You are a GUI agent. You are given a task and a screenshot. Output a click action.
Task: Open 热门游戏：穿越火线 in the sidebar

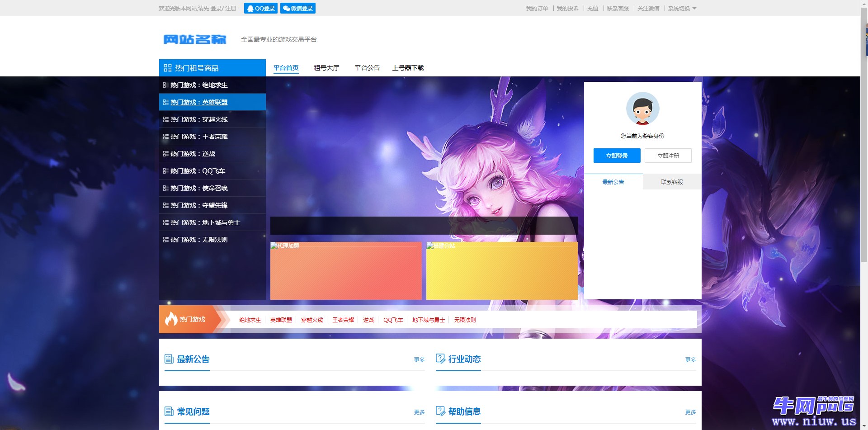212,119
